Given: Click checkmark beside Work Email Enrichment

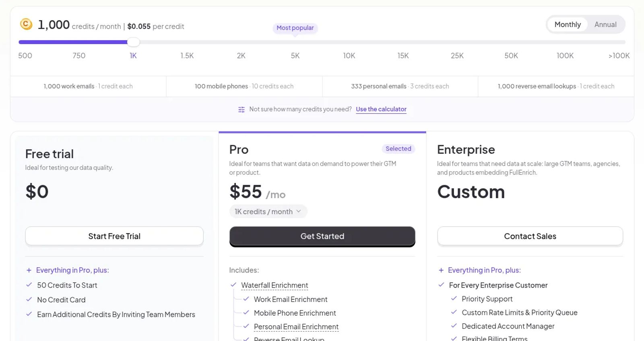Looking at the screenshot, I should click(x=246, y=299).
